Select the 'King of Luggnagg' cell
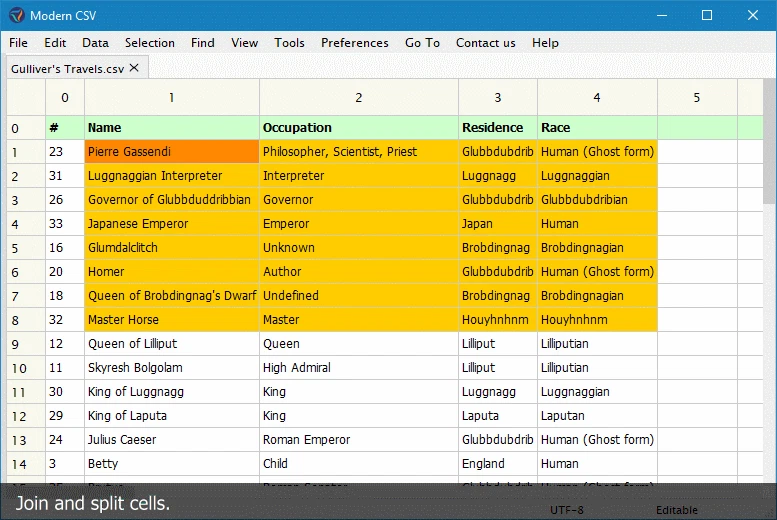Screen dimensions: 777x520 (172, 392)
